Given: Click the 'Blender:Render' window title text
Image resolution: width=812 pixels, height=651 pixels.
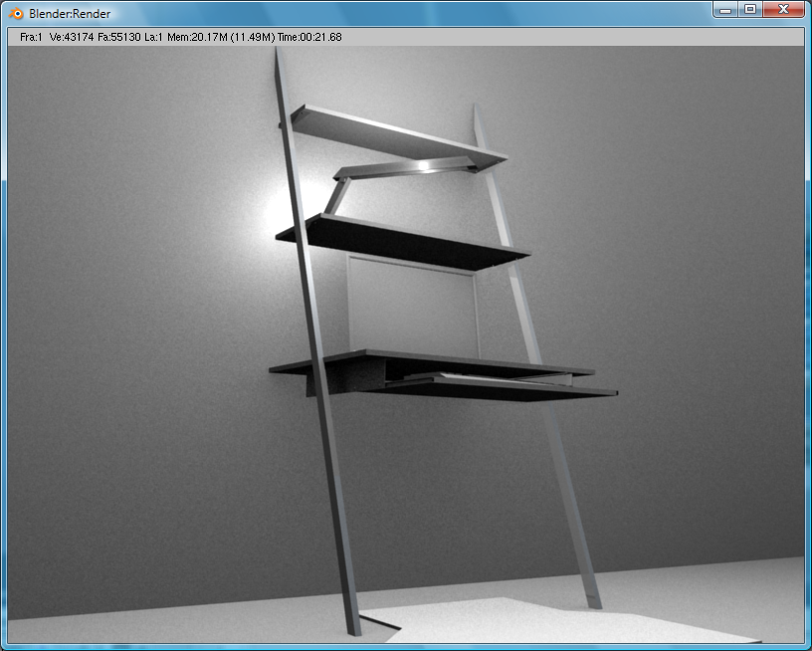Looking at the screenshot, I should [70, 14].
